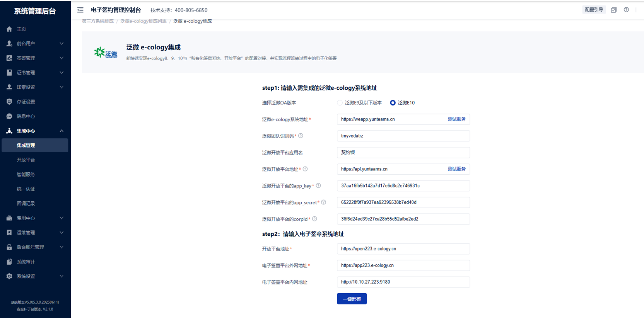Click the 系统设置 gear icon

click(9, 276)
